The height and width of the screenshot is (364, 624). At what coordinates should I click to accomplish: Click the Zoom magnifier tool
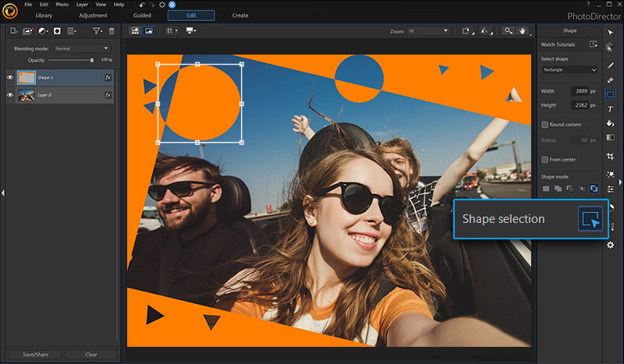[x=509, y=30]
